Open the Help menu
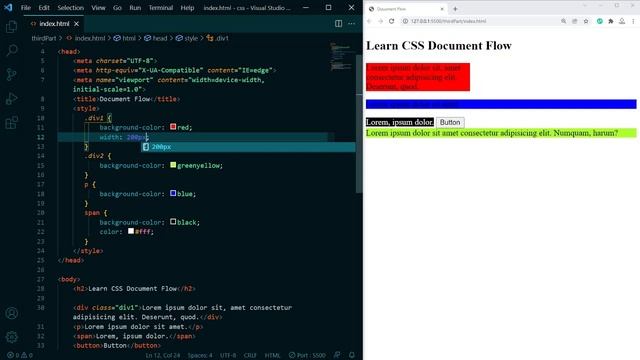This screenshot has height=360, width=640. (x=187, y=8)
